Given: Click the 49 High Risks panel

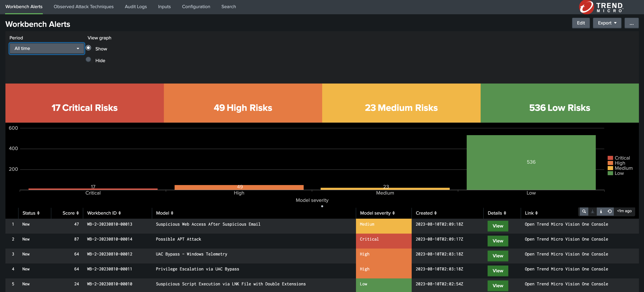Looking at the screenshot, I should [243, 103].
